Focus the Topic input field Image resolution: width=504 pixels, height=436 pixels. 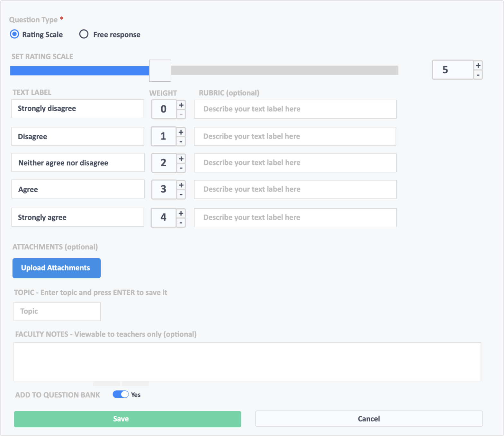pyautogui.click(x=57, y=311)
